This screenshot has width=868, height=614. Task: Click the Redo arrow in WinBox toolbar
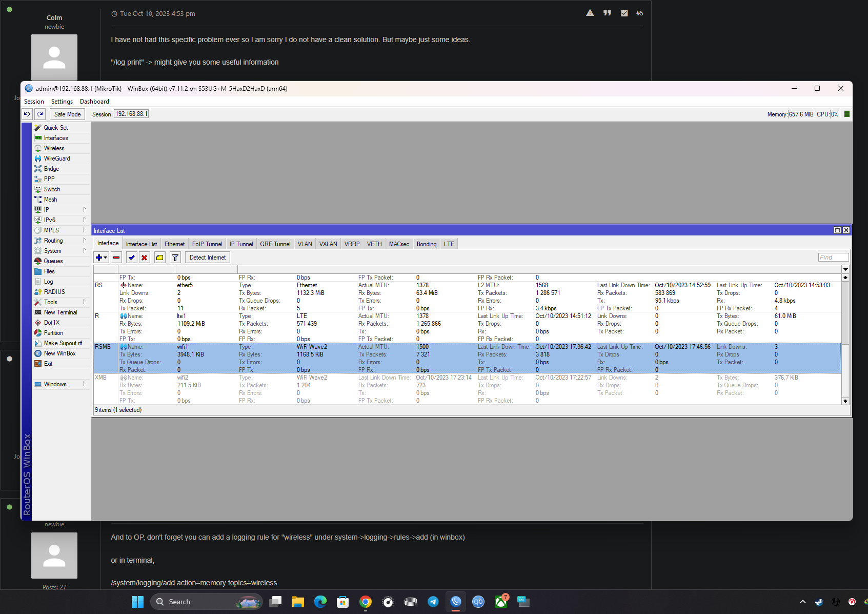click(x=40, y=114)
